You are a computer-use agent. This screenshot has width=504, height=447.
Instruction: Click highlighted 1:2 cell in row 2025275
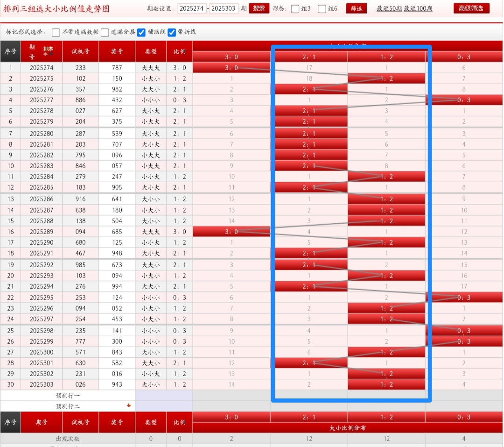click(386, 78)
